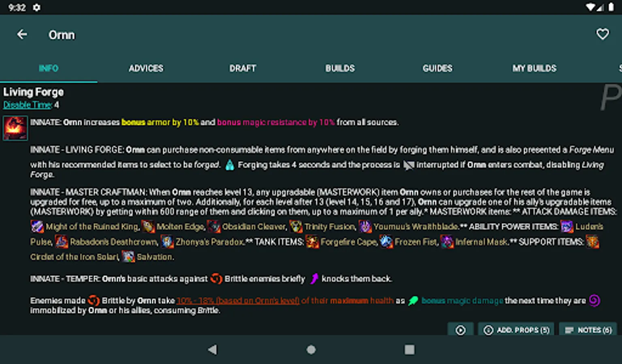Tap the Living Forge ability title

point(34,92)
